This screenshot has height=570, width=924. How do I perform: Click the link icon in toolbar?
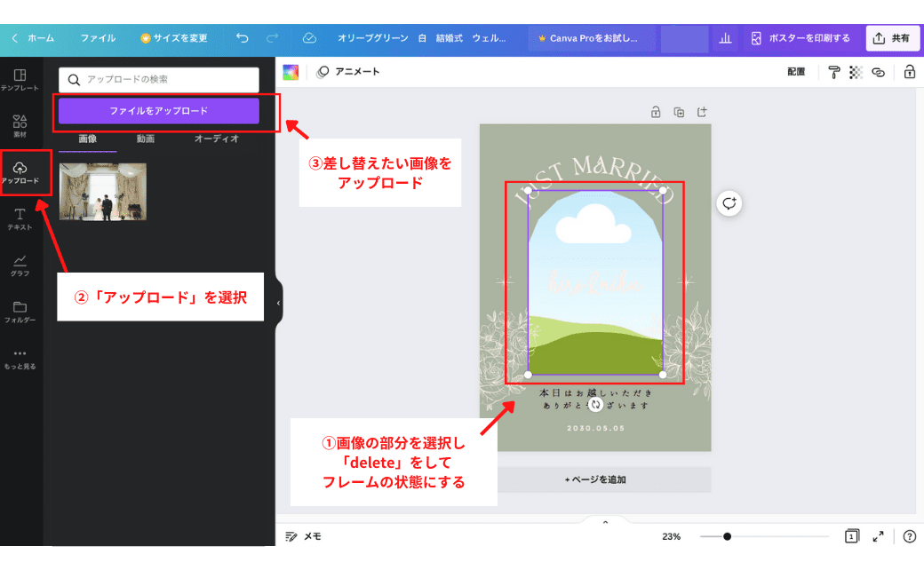click(x=878, y=73)
